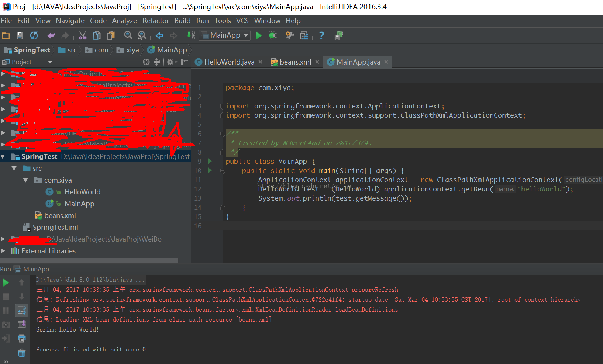Expand the External Libraries node
This screenshot has height=364, width=603.
click(x=3, y=251)
